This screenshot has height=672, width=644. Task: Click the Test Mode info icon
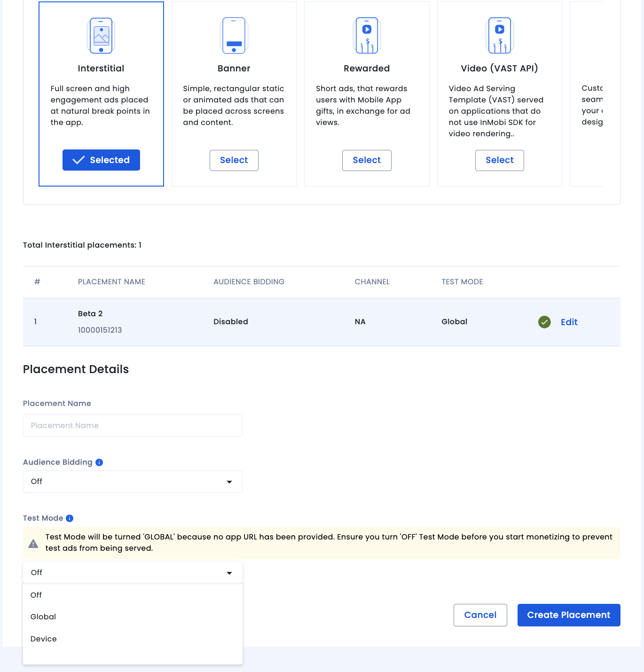coord(70,518)
